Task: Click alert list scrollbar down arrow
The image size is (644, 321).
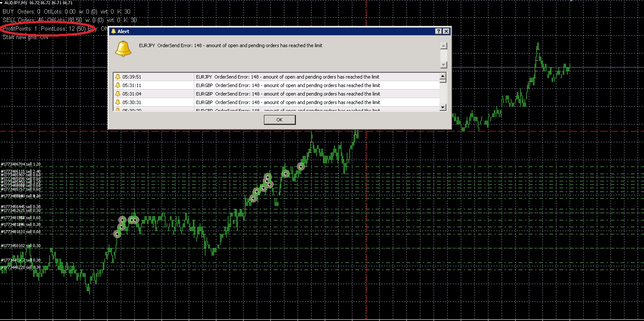Action: point(443,107)
